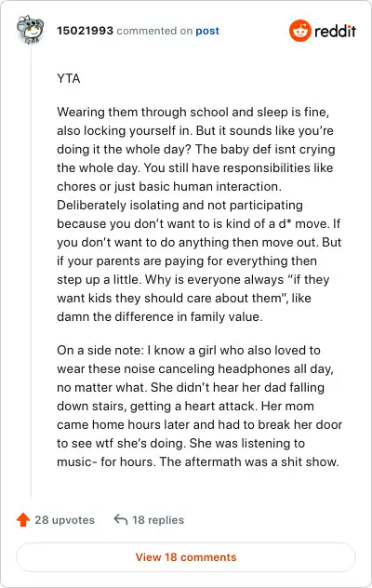372x588 pixels.
Task: Click the sentence "The aftermath was a shit show"
Action: [249, 461]
